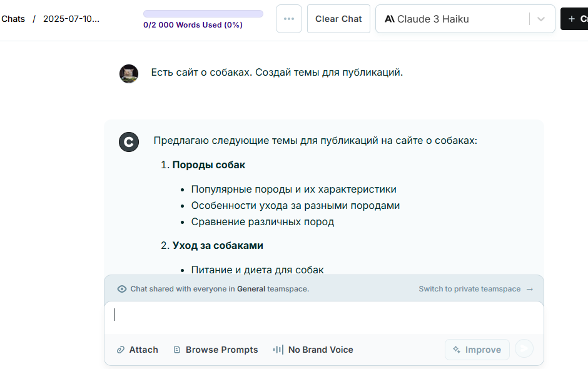Click the user cat avatar
The height and width of the screenshot is (369, 588).
(129, 73)
